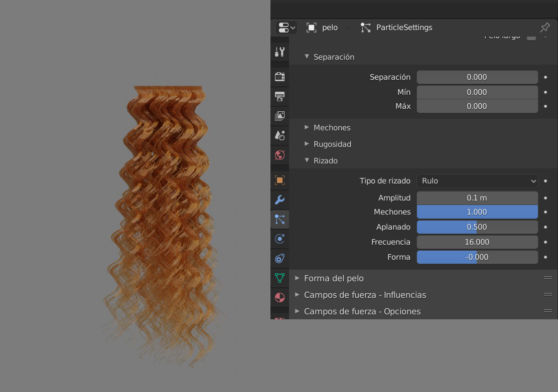Open the Object properties tab
The width and height of the screenshot is (558, 392).
click(x=280, y=180)
